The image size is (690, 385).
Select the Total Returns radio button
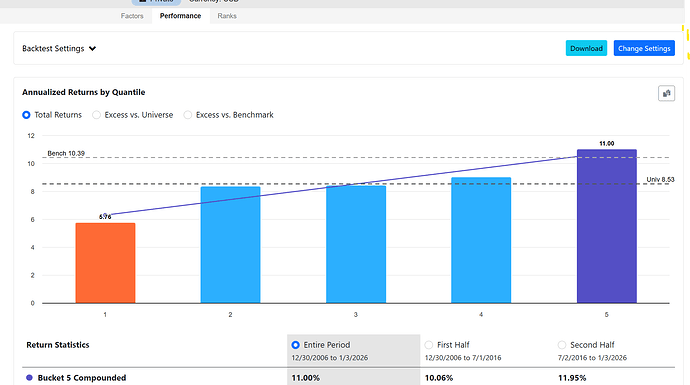tap(26, 115)
